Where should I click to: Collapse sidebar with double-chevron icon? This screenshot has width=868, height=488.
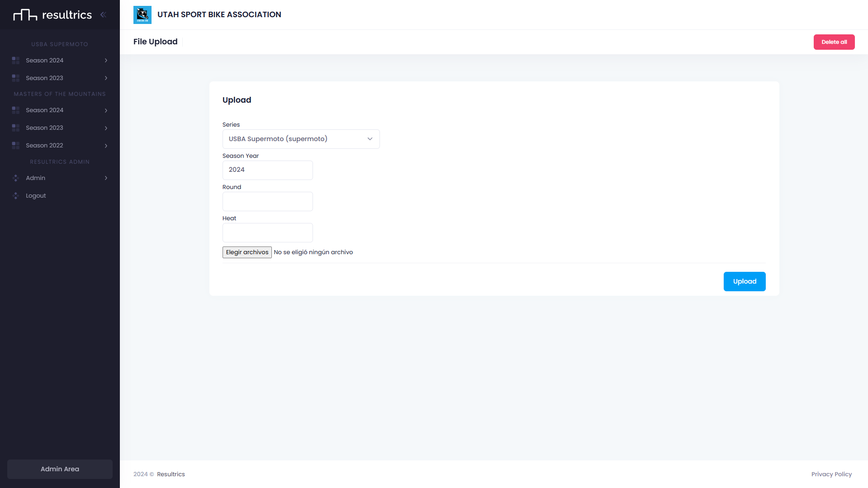click(x=103, y=15)
